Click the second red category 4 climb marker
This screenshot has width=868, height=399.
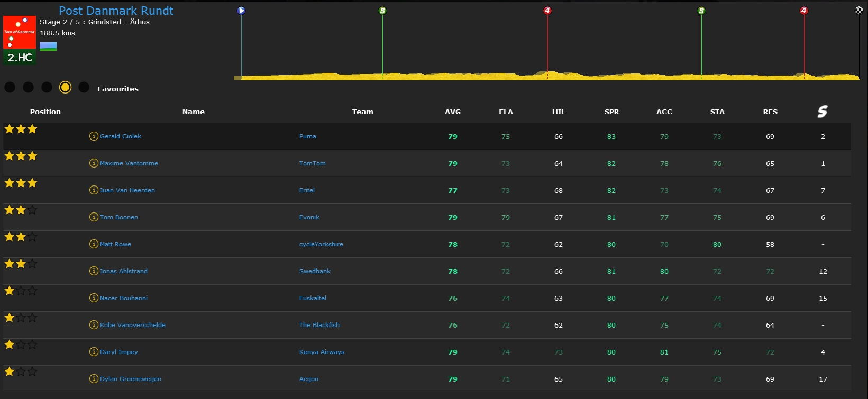coord(804,11)
